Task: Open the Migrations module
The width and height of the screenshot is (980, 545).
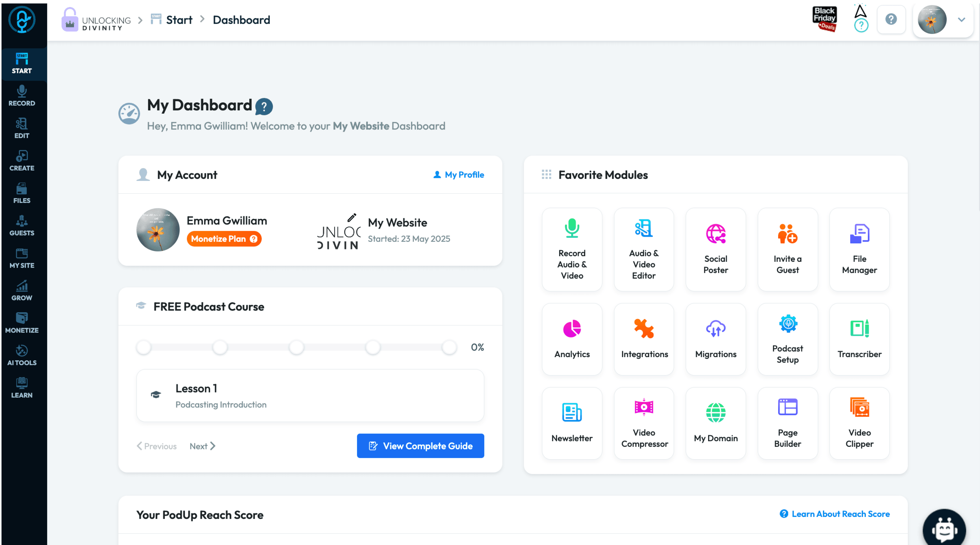Action: [715, 339]
